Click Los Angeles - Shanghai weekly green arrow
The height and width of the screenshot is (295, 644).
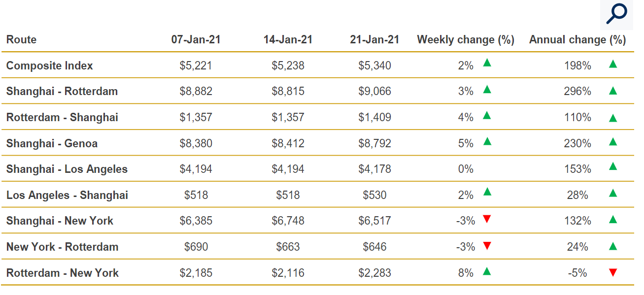tap(487, 192)
